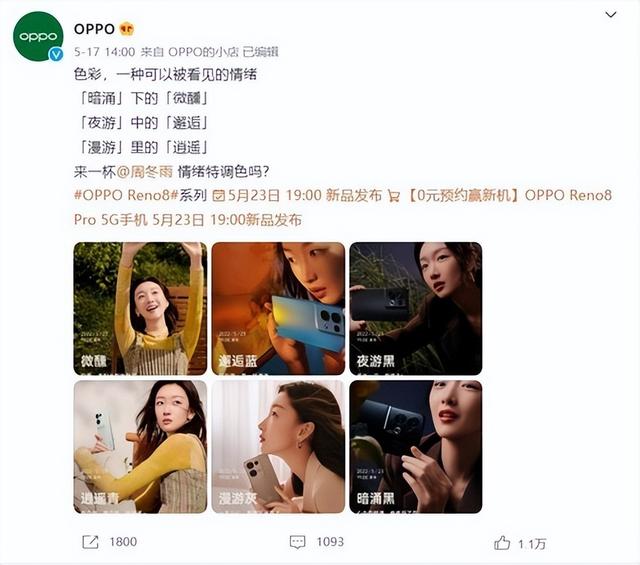Screen dimensions: 640x565
Task: Open the 夜游黑 image thumbnail
Action: 416,309
